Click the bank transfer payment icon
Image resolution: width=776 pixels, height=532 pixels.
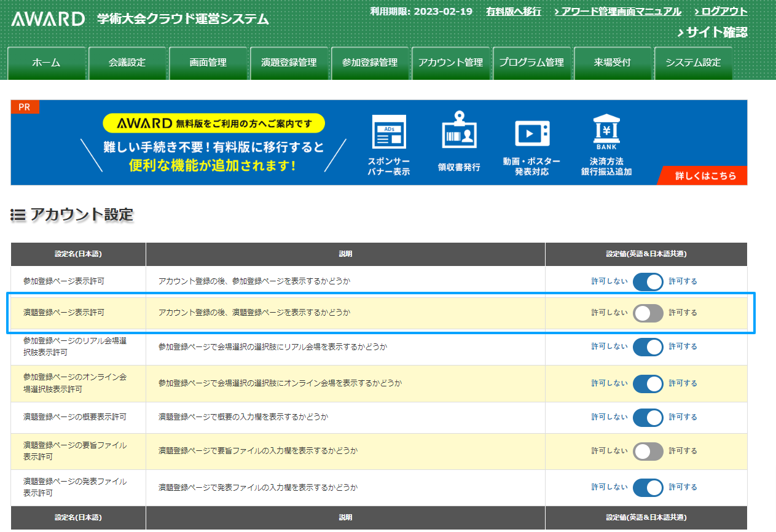[606, 130]
